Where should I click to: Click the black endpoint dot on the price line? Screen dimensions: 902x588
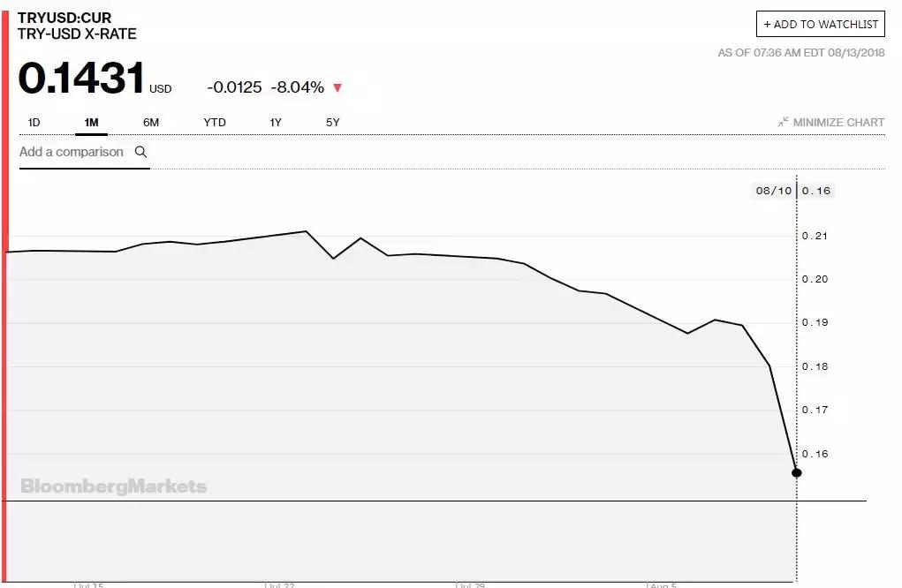click(796, 471)
